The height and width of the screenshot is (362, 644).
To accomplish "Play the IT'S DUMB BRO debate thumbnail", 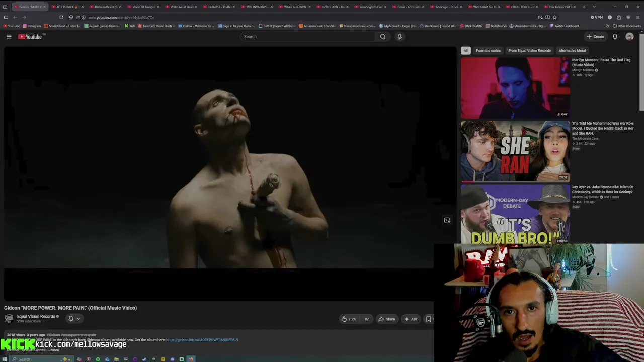I will click(x=515, y=214).
